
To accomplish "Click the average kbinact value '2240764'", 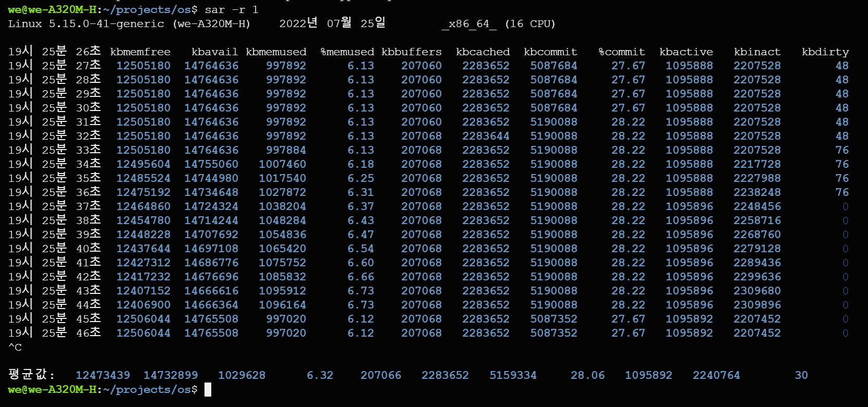I will point(717,376).
